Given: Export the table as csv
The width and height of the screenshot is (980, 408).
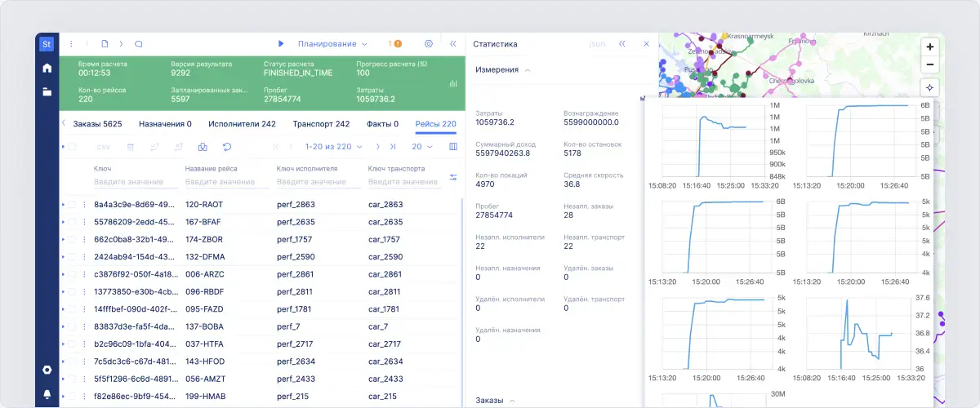Looking at the screenshot, I should (103, 147).
